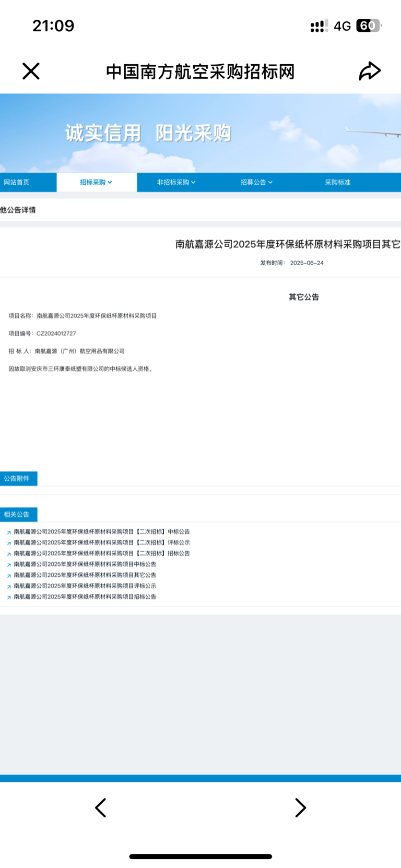This screenshot has width=401, height=868.
Task: Open 采购项目评标公示 link
Action: click(85, 586)
